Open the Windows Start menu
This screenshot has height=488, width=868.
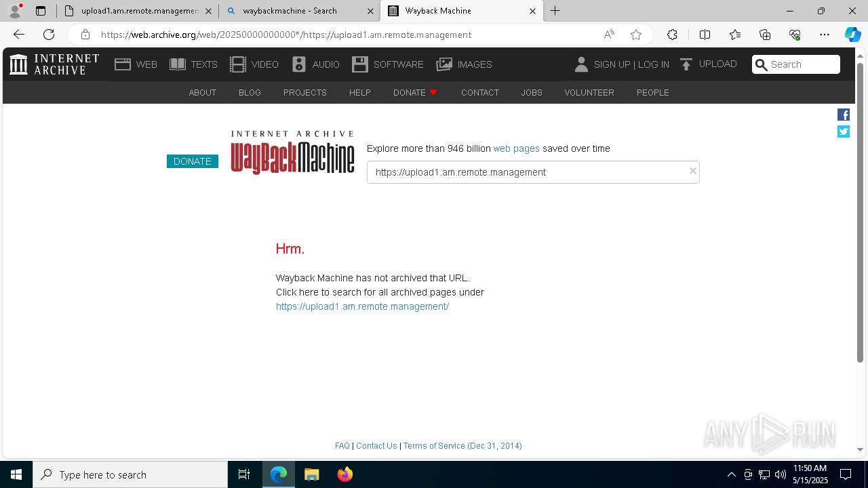tap(16, 474)
